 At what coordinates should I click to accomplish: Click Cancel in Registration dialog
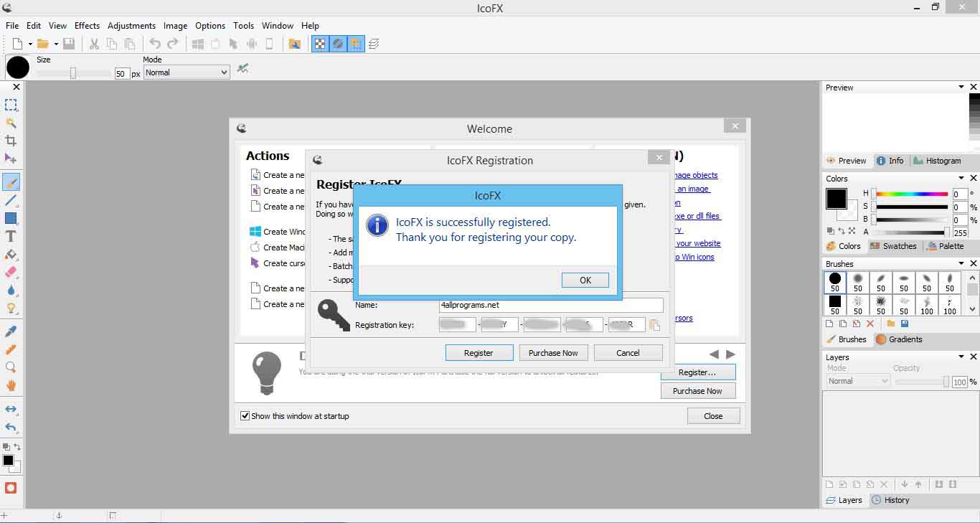[628, 353]
